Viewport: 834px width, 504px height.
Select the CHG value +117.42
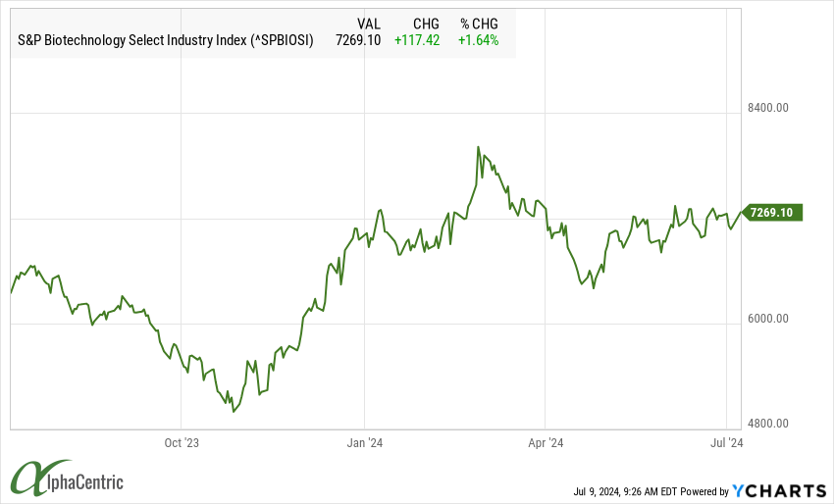pyautogui.click(x=417, y=40)
